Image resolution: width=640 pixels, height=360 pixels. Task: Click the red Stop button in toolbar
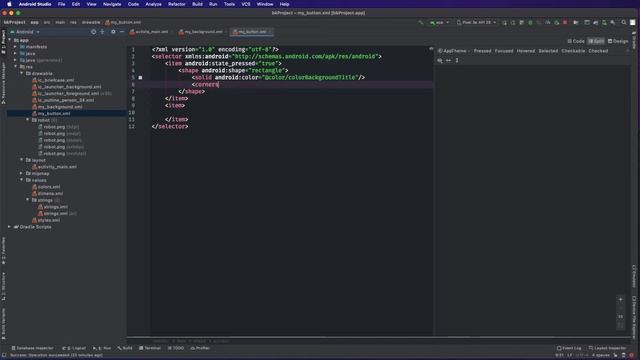click(565, 22)
